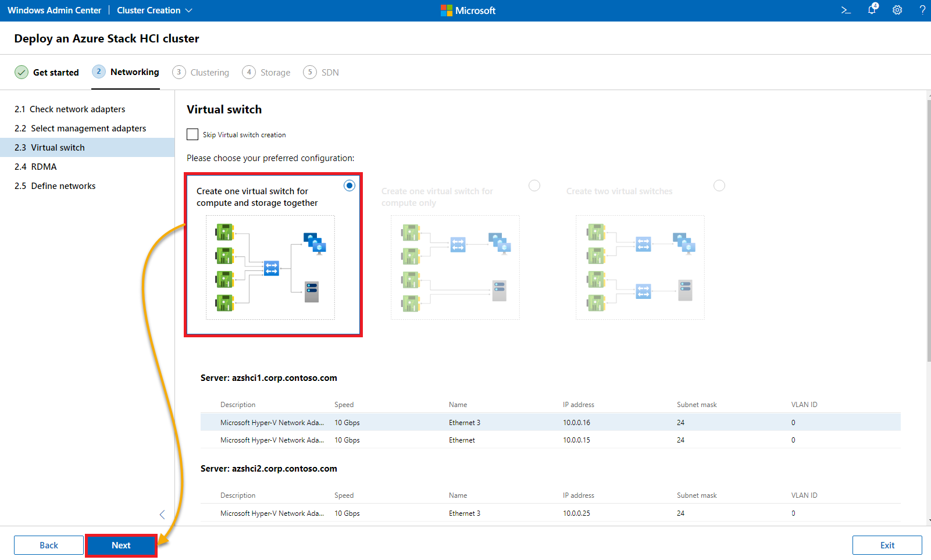Click Windows Admin Center title link
931x560 pixels.
click(x=54, y=10)
